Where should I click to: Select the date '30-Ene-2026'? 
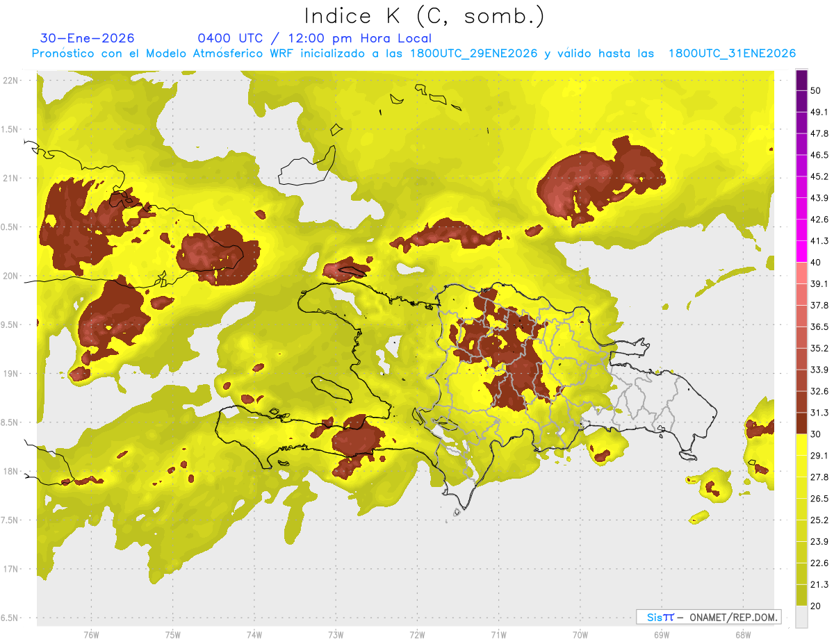coord(88,39)
